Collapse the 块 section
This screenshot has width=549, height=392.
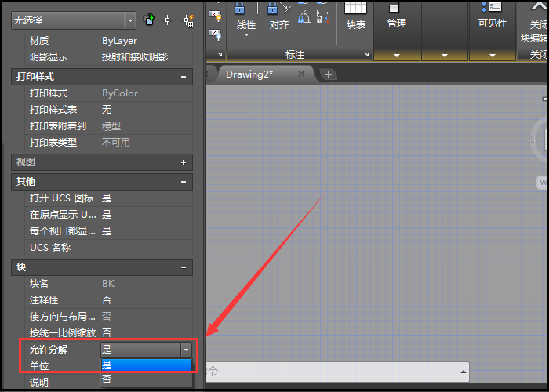point(184,267)
